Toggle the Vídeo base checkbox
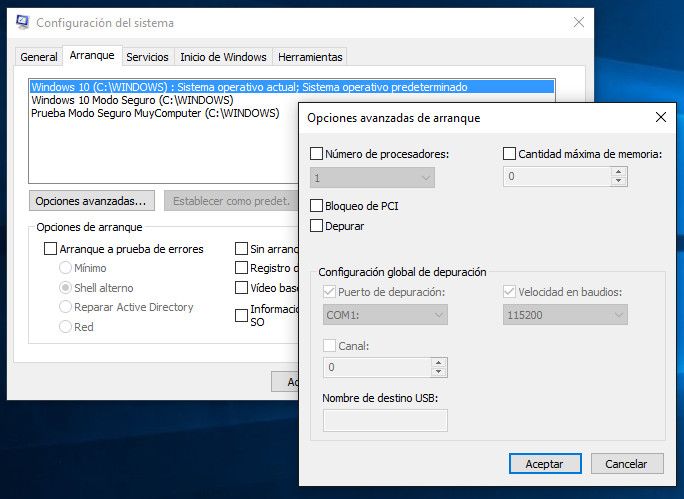684x499 pixels. click(241, 287)
